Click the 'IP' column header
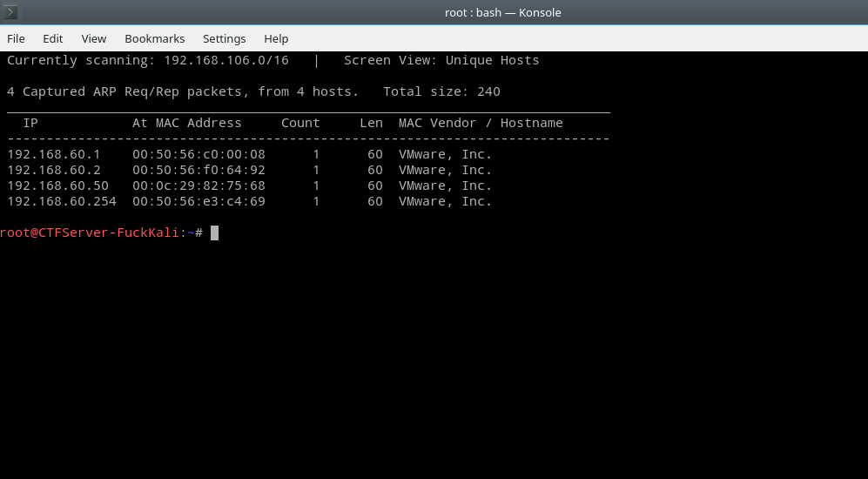868x479 pixels. 30,123
